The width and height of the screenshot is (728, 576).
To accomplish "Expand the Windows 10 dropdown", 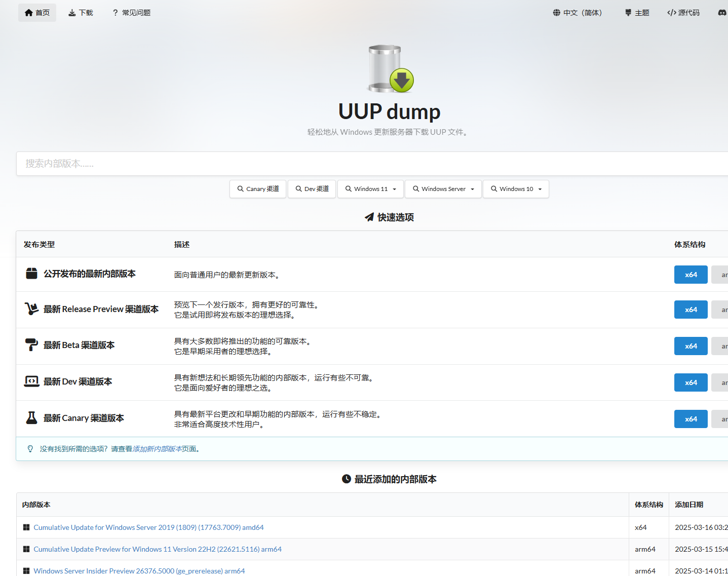I will [x=516, y=189].
